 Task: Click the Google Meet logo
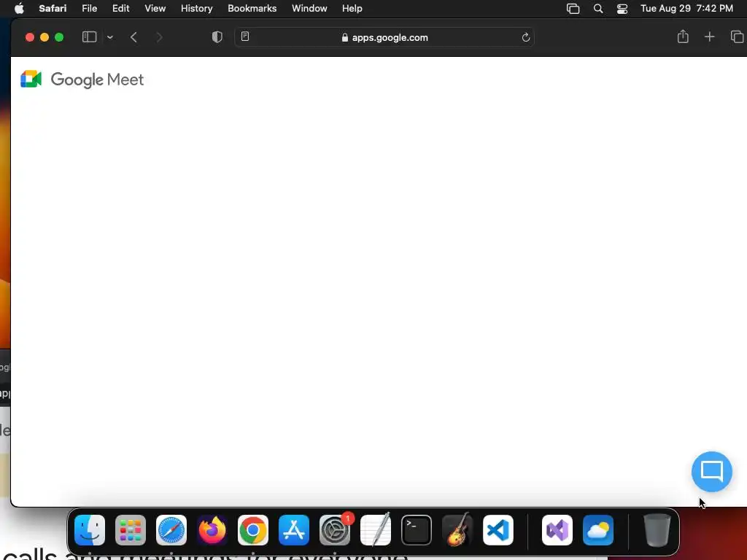coord(82,79)
